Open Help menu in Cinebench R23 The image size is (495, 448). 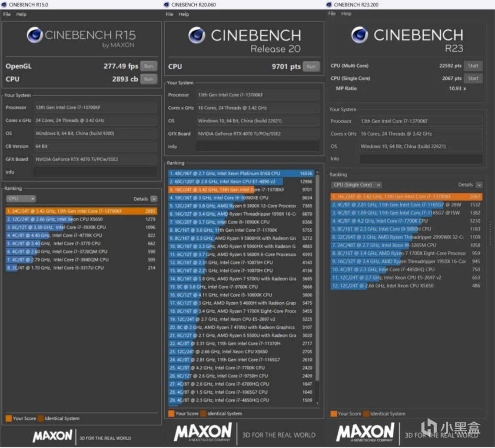click(x=346, y=13)
